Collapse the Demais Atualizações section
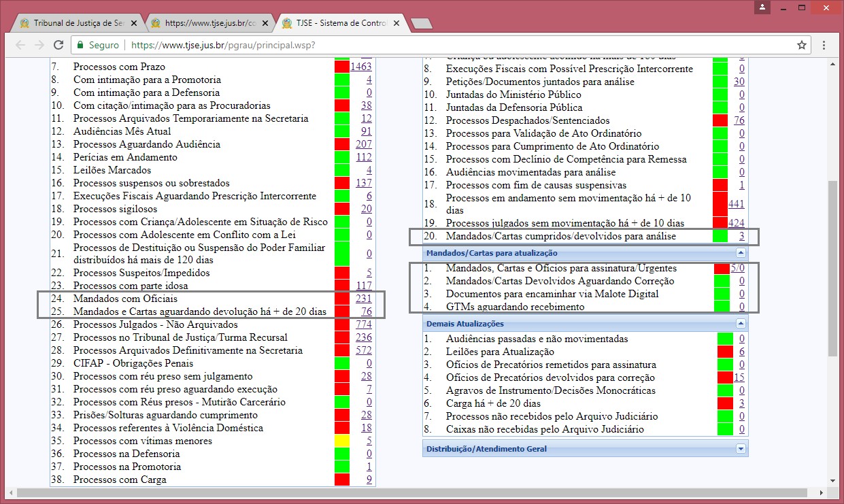Viewport: 844px width, 504px height. (x=741, y=324)
